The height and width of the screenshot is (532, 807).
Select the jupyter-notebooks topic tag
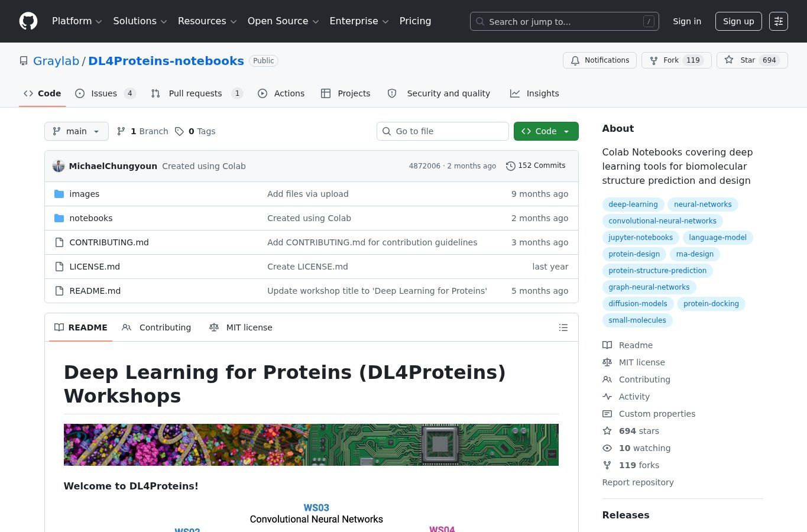(x=641, y=238)
